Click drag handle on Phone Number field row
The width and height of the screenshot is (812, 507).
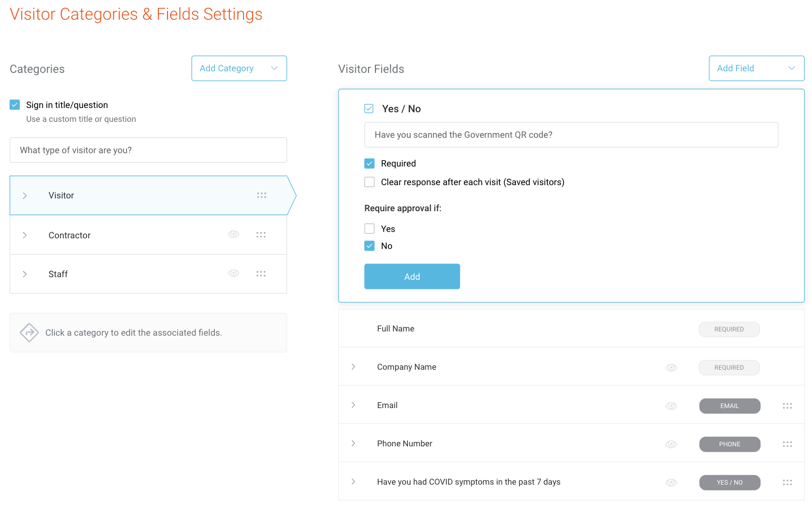(x=788, y=444)
